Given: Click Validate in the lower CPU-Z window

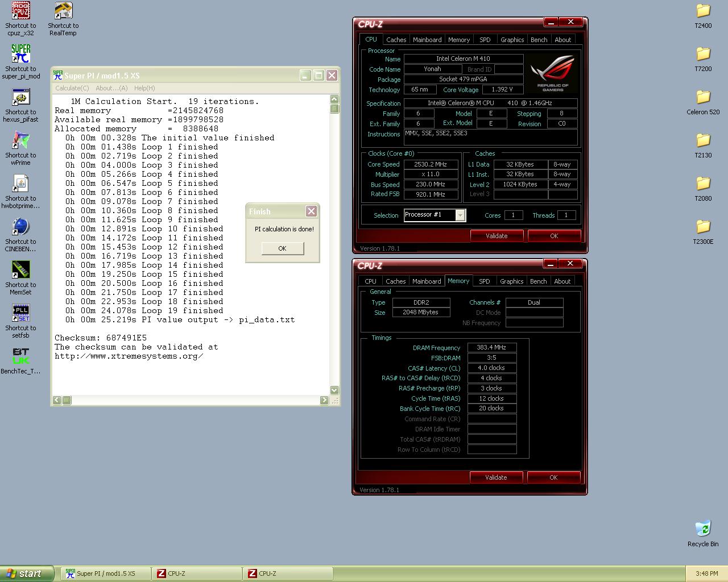Looking at the screenshot, I should click(x=496, y=477).
